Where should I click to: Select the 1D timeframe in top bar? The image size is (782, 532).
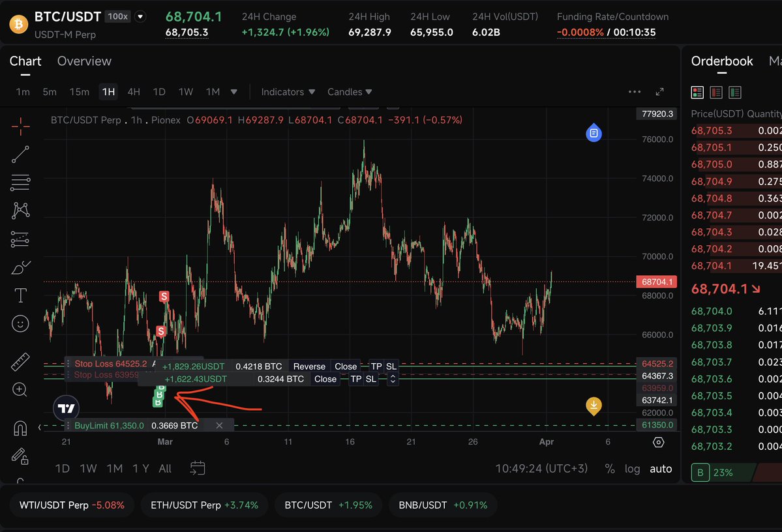click(159, 92)
